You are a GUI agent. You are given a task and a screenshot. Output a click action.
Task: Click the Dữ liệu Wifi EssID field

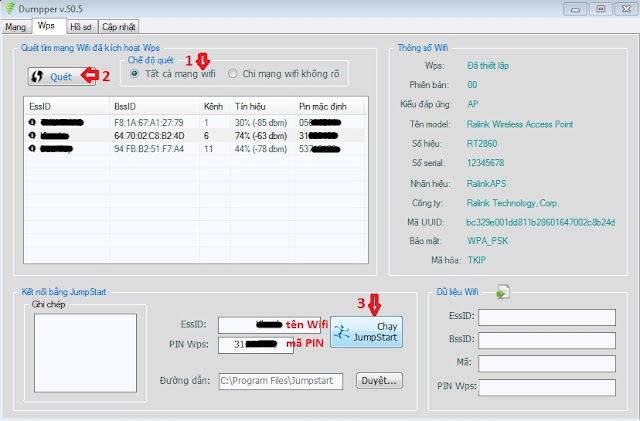547,317
